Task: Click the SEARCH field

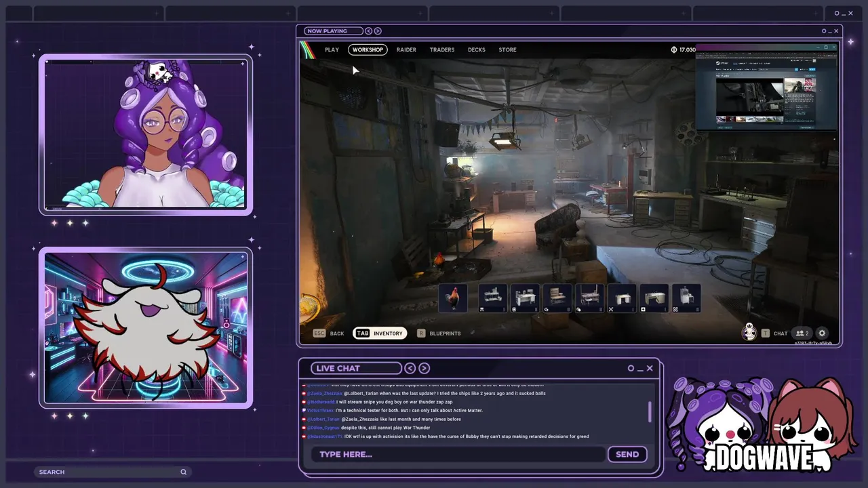Action: click(x=113, y=472)
